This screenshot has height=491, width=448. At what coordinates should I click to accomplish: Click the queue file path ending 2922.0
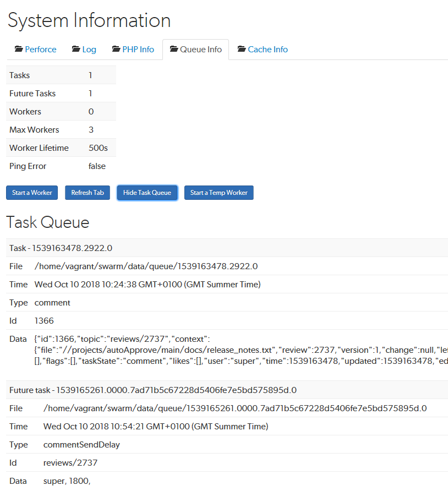[146, 266]
